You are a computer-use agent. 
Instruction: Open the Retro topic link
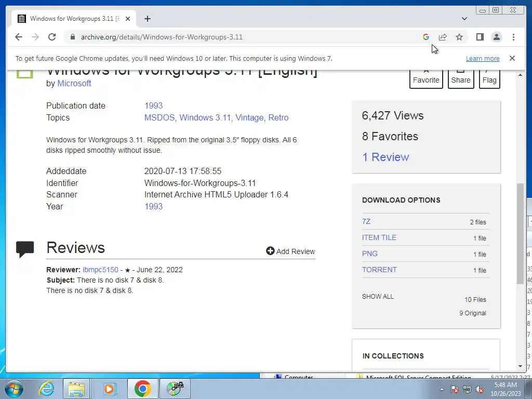pyautogui.click(x=278, y=117)
